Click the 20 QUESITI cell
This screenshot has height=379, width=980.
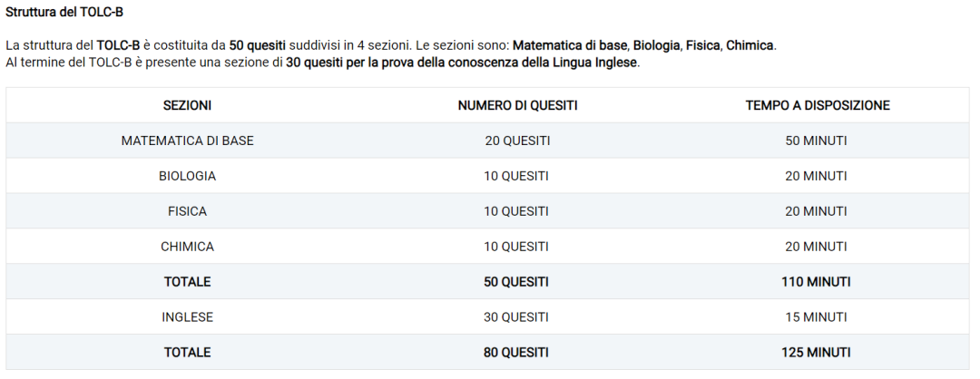(x=517, y=141)
